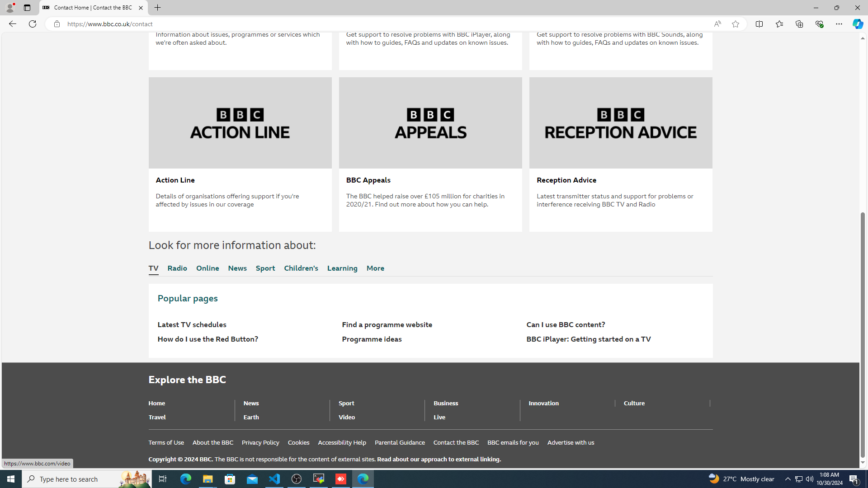
Task: Select the TV information tab
Action: [x=154, y=268]
